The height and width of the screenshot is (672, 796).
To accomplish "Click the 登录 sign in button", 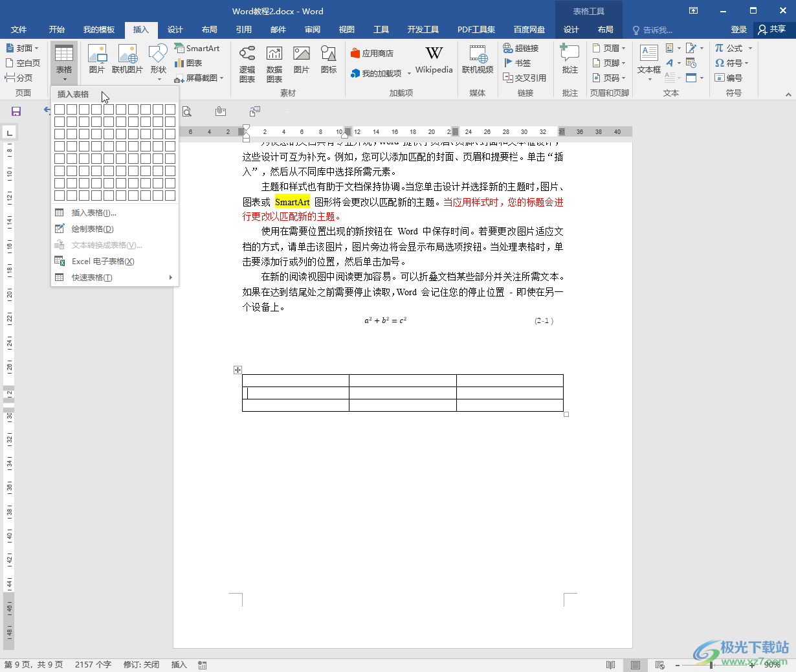I will point(738,30).
